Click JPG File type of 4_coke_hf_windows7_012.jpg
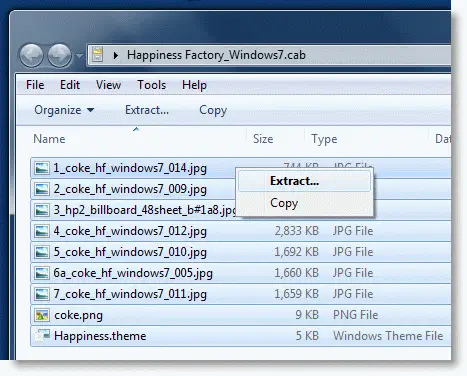Viewport: 467px width, 376px height. pyautogui.click(x=353, y=231)
